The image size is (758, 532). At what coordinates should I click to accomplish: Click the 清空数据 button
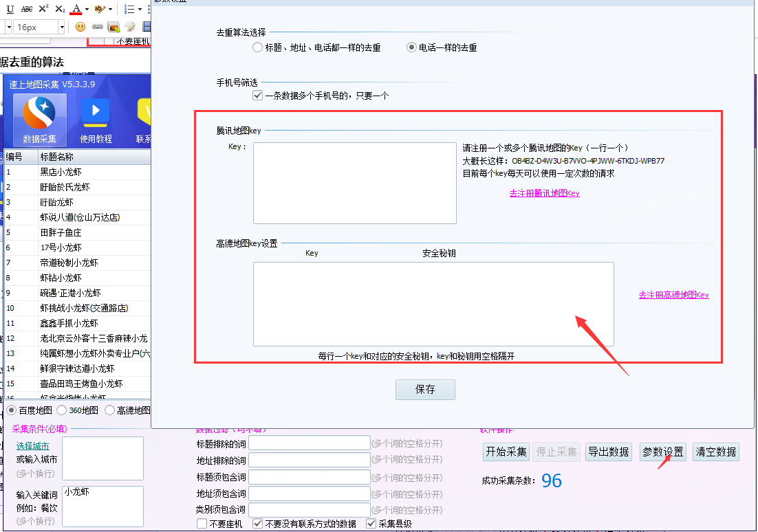coord(716,452)
